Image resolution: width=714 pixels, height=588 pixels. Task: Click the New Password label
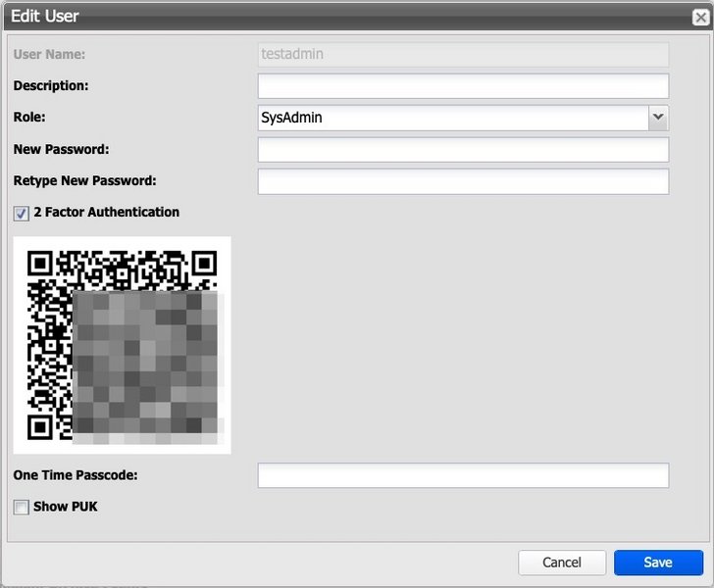[61, 150]
